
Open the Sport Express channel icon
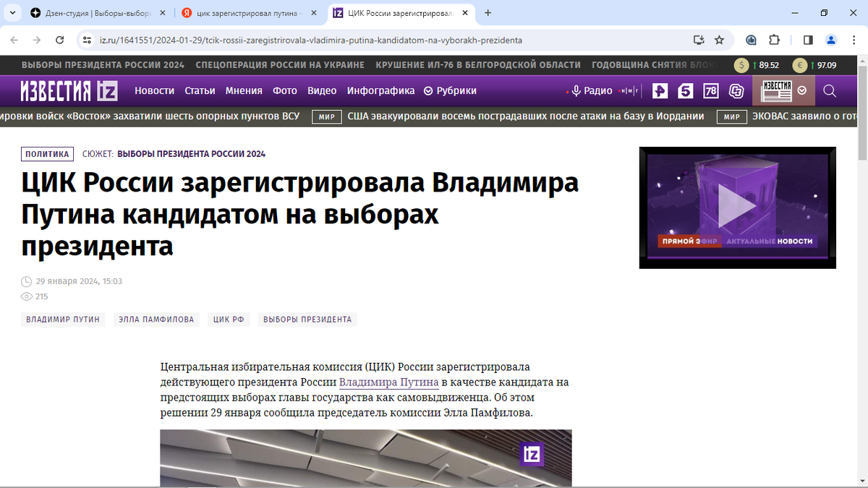pos(736,91)
